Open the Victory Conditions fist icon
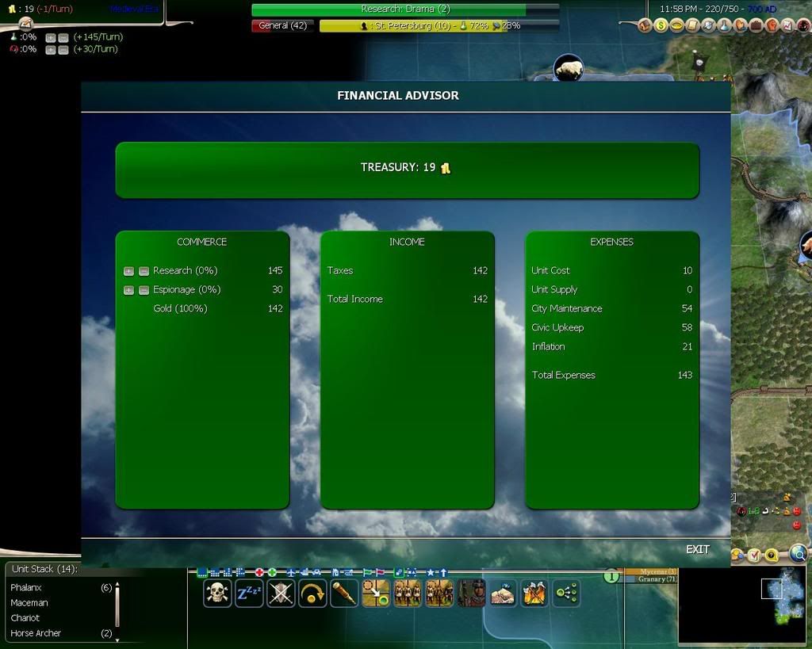812x649 pixels. click(772, 25)
